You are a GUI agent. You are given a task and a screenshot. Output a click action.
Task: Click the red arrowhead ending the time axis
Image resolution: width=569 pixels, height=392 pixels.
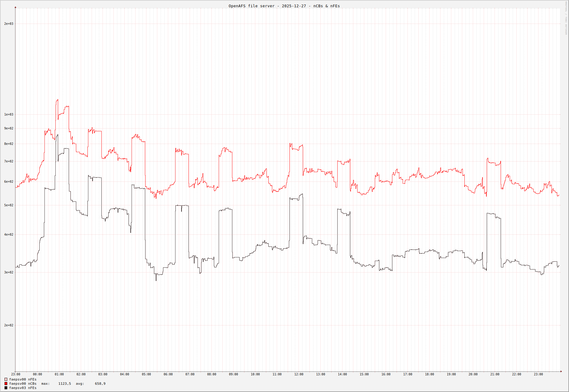[x=561, y=371]
